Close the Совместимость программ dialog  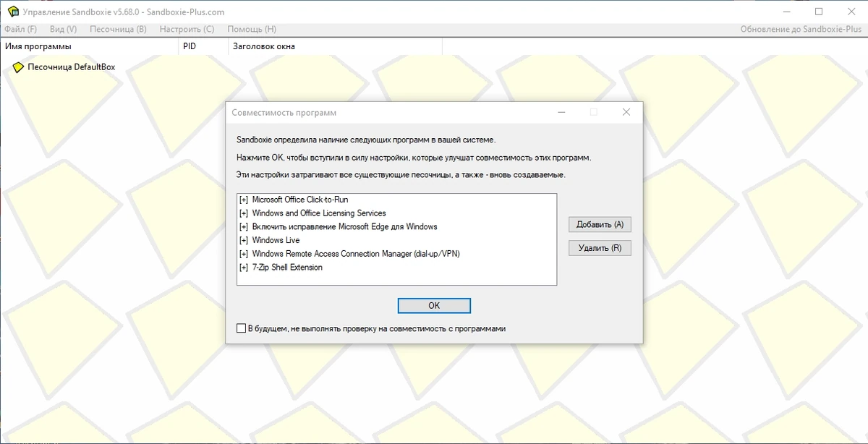[626, 112]
